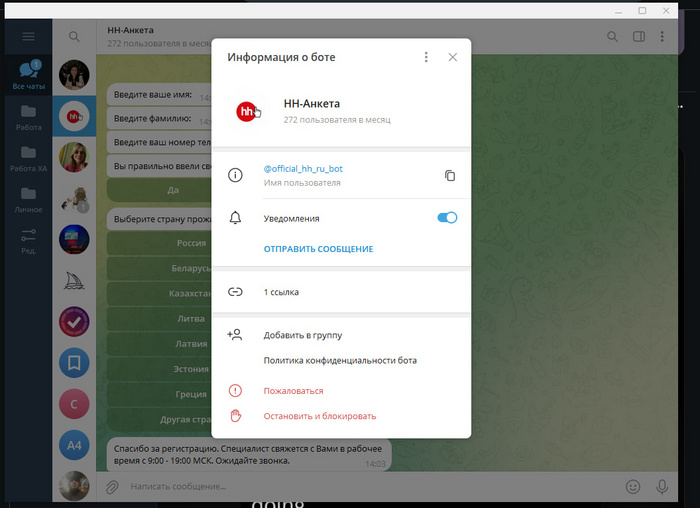The height and width of the screenshot is (508, 700).
Task: Switch to the Личное chat folder
Action: coord(29,200)
